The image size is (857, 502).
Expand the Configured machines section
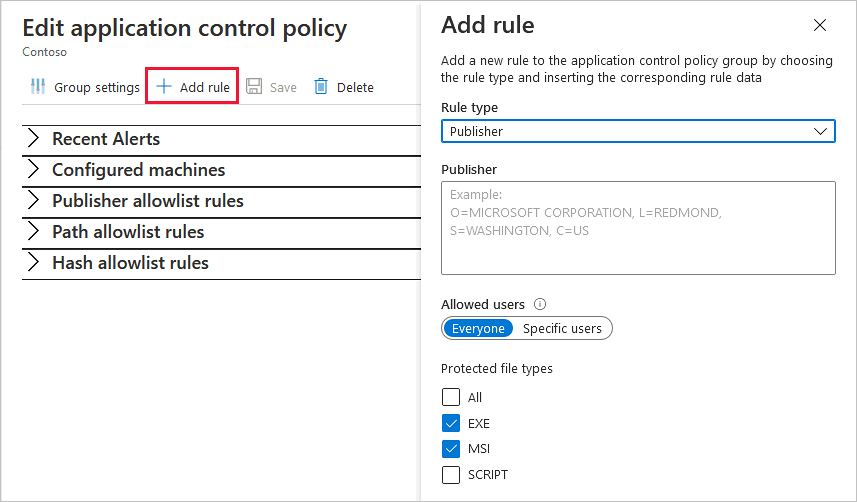click(34, 170)
